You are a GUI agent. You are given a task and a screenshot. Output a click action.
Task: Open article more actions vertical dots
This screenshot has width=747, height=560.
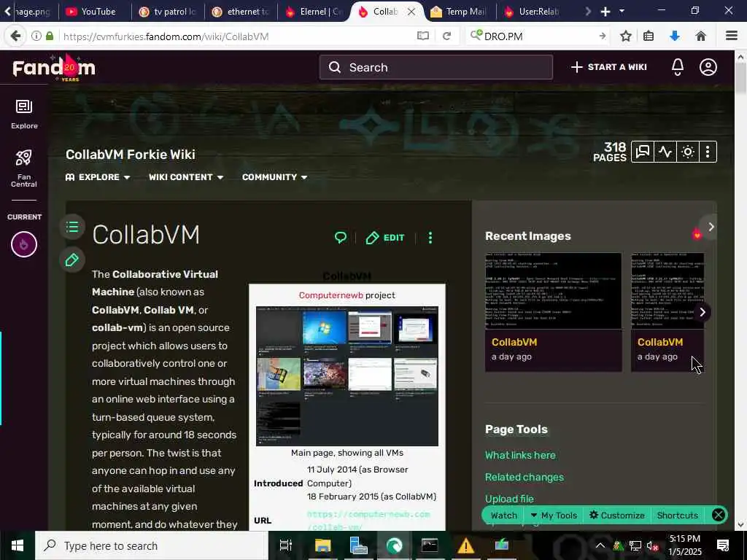[430, 238]
